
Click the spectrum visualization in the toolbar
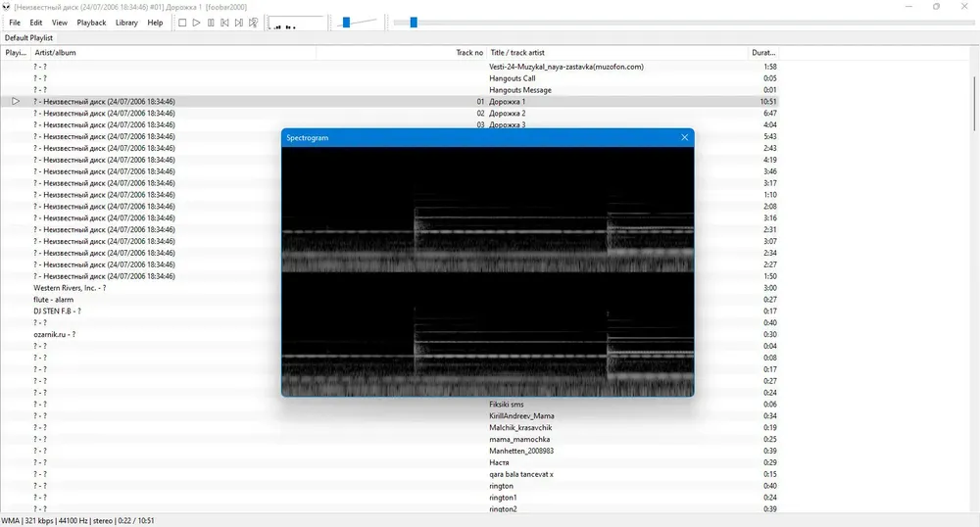click(x=297, y=24)
